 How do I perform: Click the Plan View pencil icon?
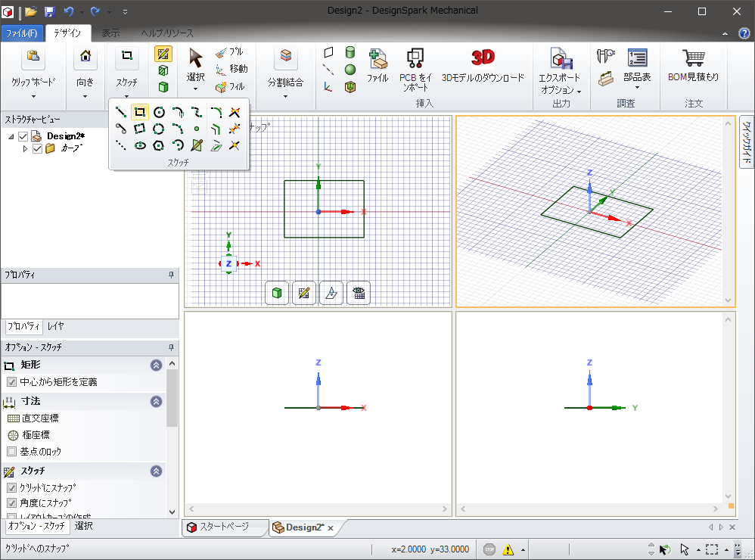[197, 145]
